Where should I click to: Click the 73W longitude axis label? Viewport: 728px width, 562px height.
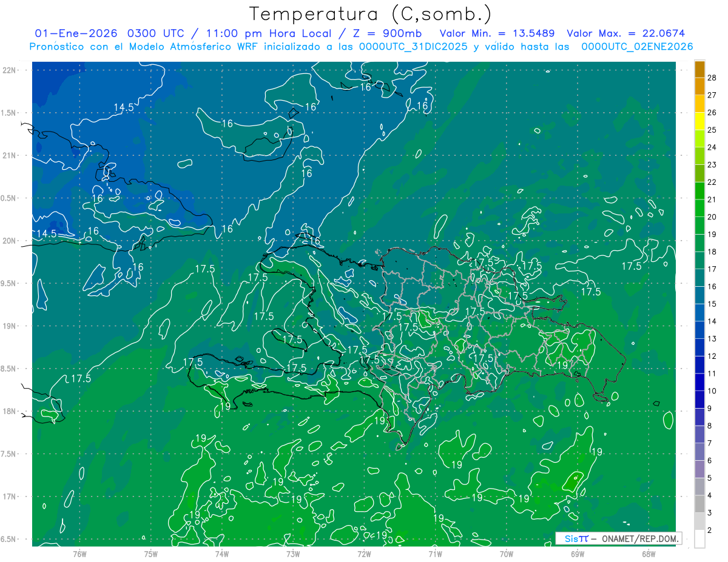point(293,554)
